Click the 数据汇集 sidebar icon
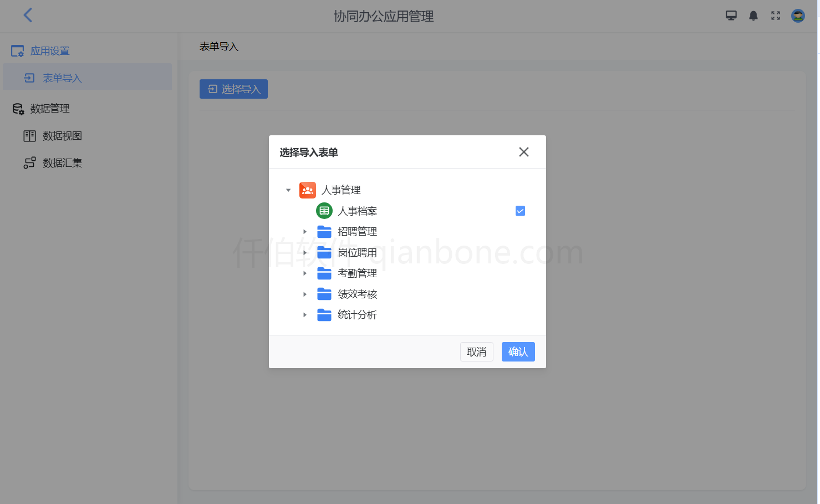The width and height of the screenshot is (820, 504). 29,162
